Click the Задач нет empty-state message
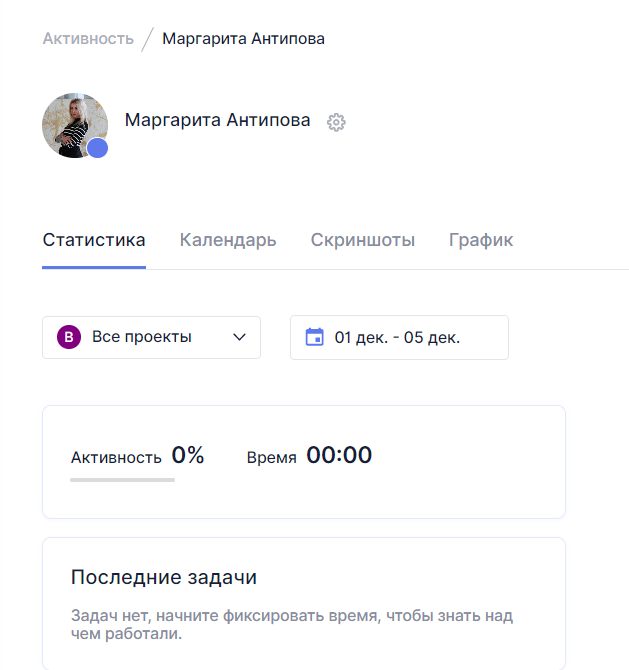The image size is (629, 670). (x=292, y=624)
